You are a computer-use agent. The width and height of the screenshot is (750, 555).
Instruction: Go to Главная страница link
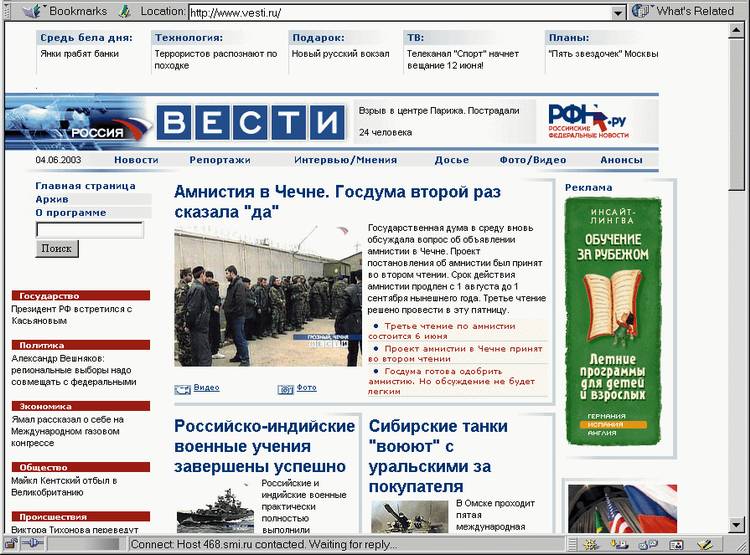pos(86,186)
